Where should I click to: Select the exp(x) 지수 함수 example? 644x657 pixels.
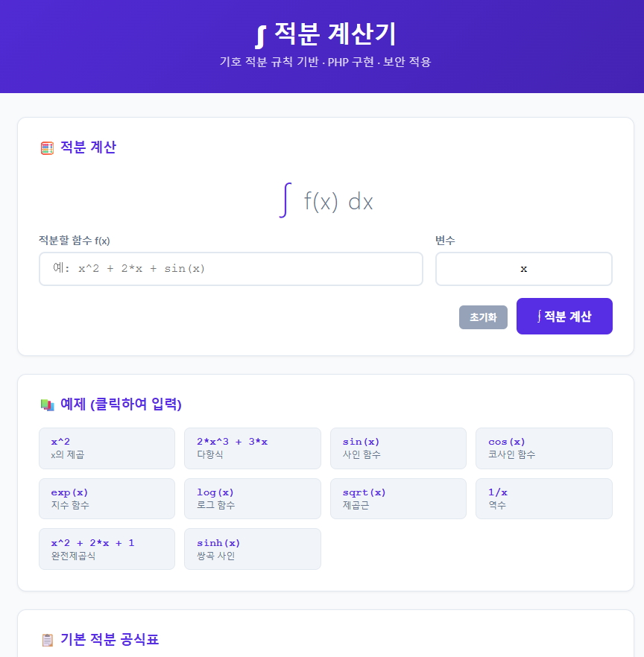click(x=107, y=499)
